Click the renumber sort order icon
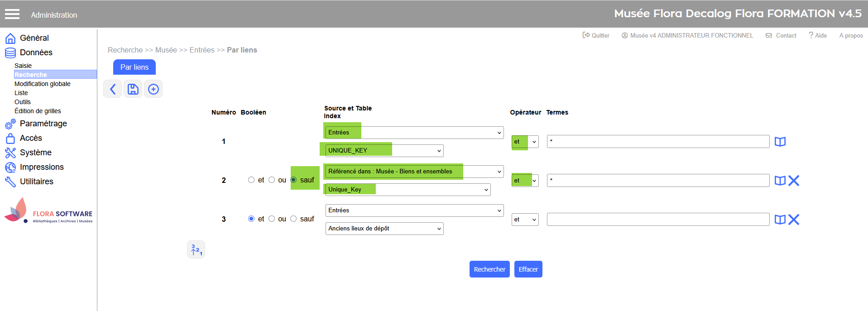 coord(196,249)
